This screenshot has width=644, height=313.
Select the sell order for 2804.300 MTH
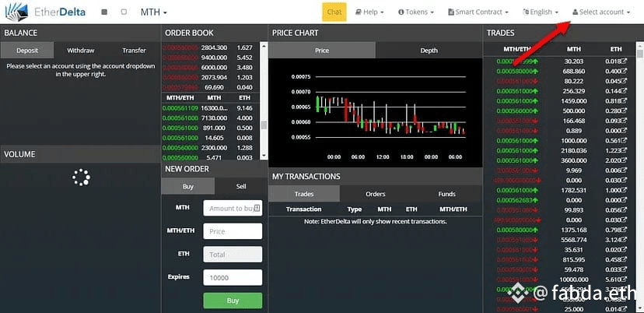[x=211, y=47]
